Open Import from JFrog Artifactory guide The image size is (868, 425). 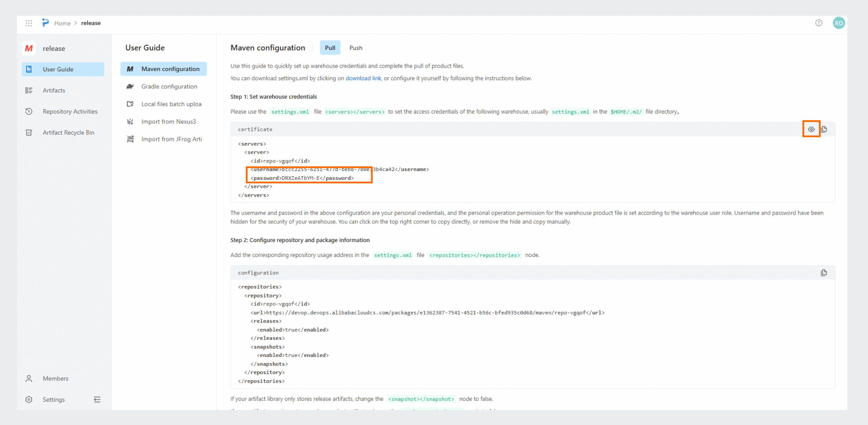point(171,139)
